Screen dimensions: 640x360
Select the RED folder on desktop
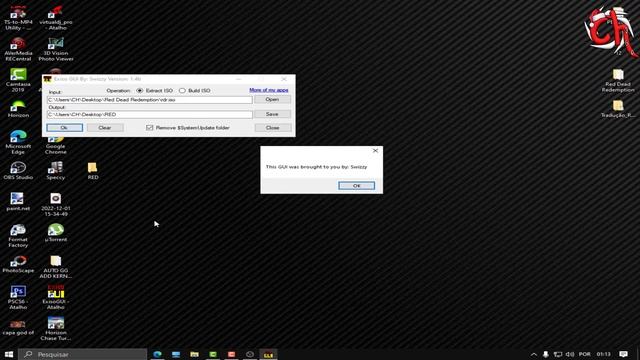93,171
